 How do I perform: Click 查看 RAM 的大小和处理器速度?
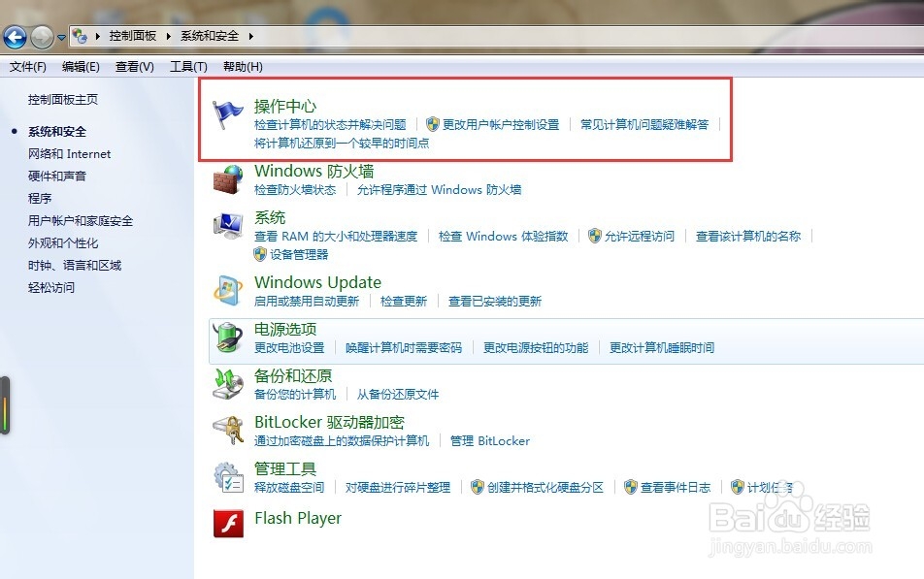tap(336, 237)
